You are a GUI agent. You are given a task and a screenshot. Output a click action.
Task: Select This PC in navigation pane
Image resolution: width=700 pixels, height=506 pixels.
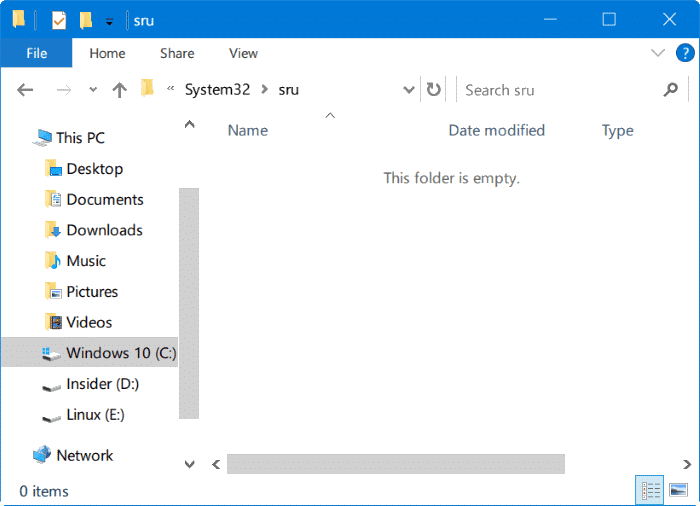point(80,138)
